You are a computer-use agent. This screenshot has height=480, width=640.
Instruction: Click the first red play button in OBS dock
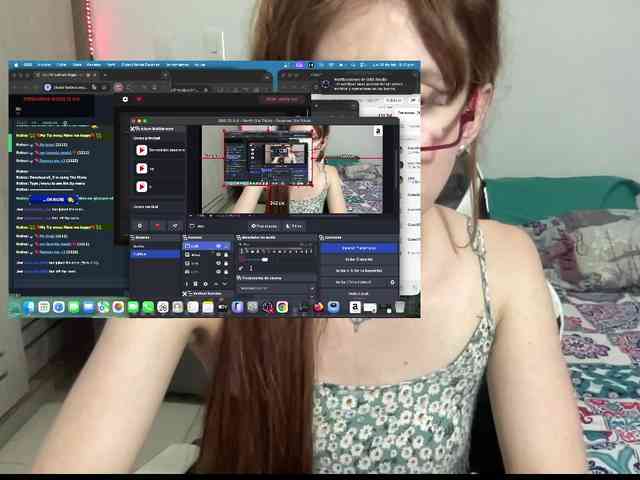coord(142,150)
